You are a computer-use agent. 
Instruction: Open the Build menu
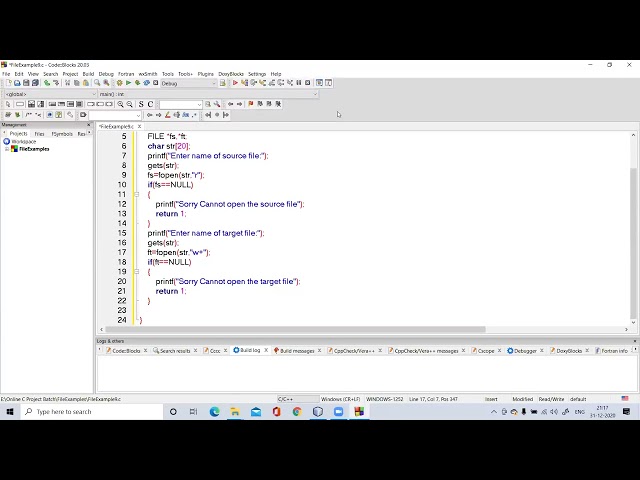coord(88,74)
